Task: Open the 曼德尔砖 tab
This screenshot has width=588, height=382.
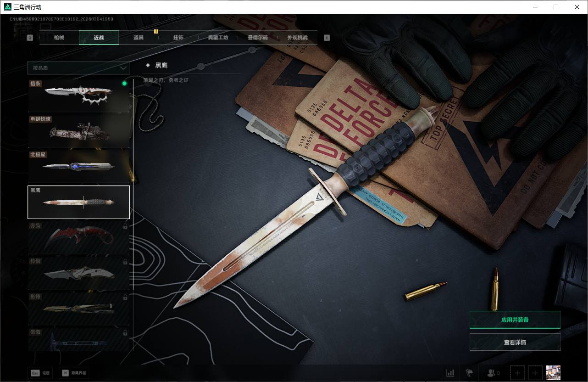Action: [257, 38]
